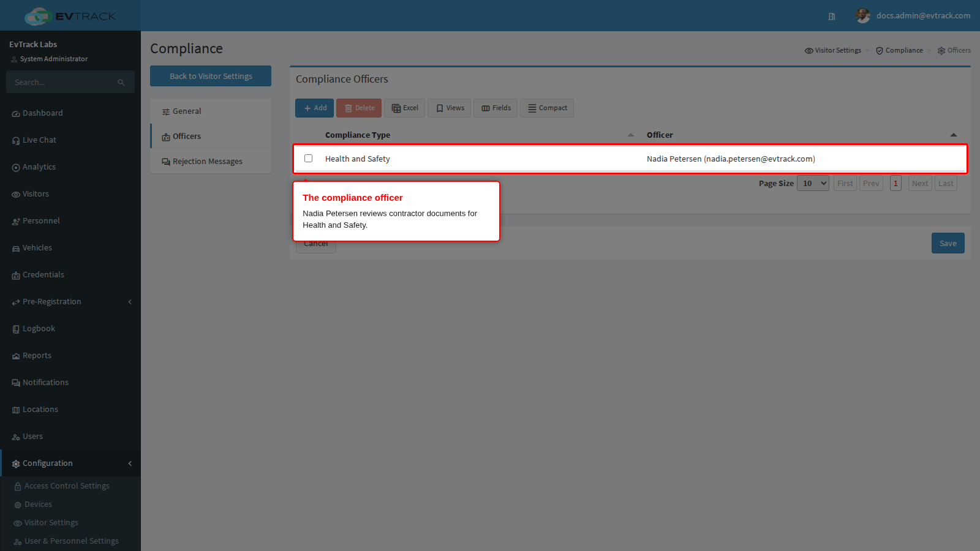The image size is (980, 551).
Task: Click Compliance breadcrumb link
Action: (x=899, y=51)
